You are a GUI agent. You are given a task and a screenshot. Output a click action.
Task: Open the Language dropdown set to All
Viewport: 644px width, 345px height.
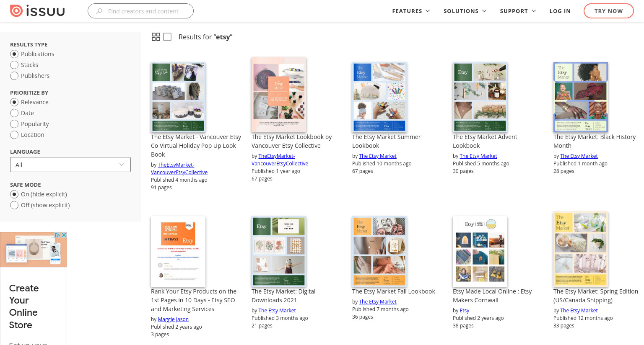coord(70,165)
